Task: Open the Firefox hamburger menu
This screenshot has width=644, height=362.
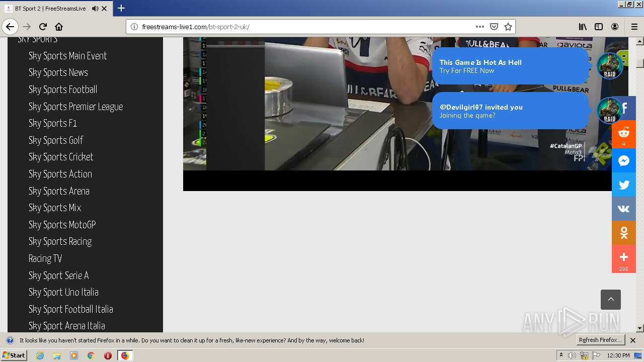Action: pyautogui.click(x=634, y=27)
